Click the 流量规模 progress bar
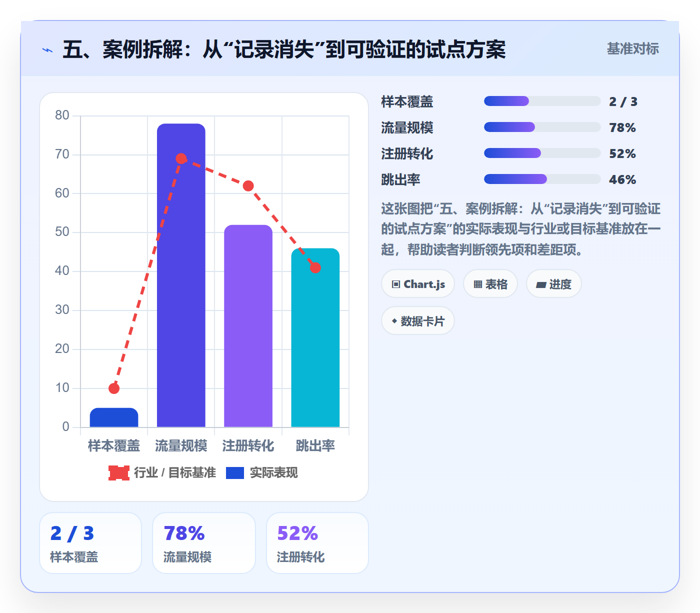The width and height of the screenshot is (700, 613). (x=542, y=127)
